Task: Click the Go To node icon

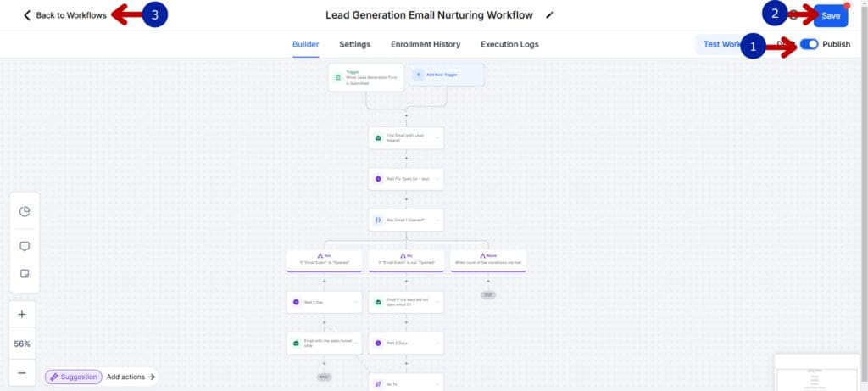Action: (x=378, y=383)
